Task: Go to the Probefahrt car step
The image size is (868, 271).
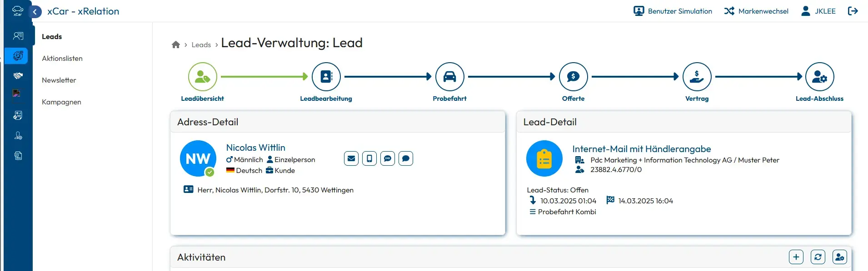Action: coord(449,77)
